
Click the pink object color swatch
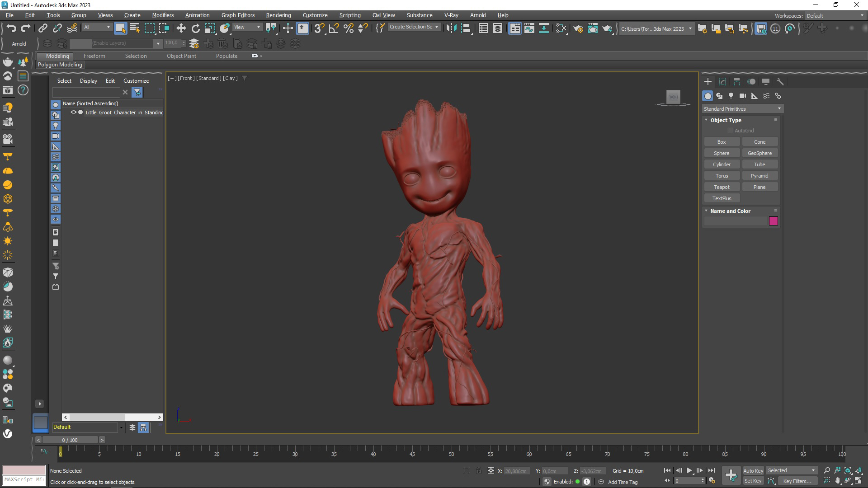pos(773,221)
